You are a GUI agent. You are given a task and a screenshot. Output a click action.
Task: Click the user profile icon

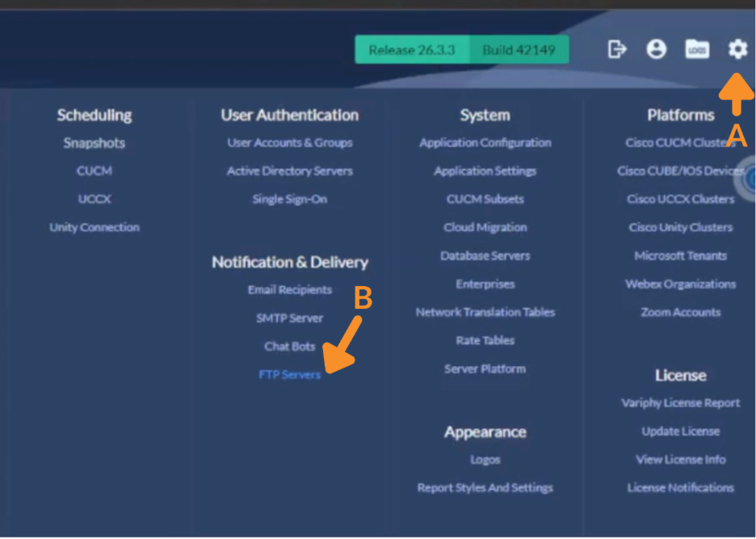pos(657,49)
